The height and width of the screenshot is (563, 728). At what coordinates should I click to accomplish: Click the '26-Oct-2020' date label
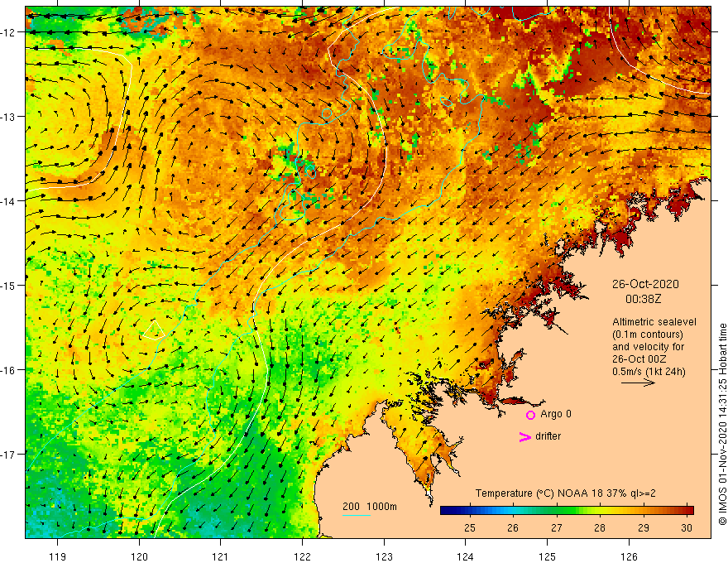tap(645, 284)
